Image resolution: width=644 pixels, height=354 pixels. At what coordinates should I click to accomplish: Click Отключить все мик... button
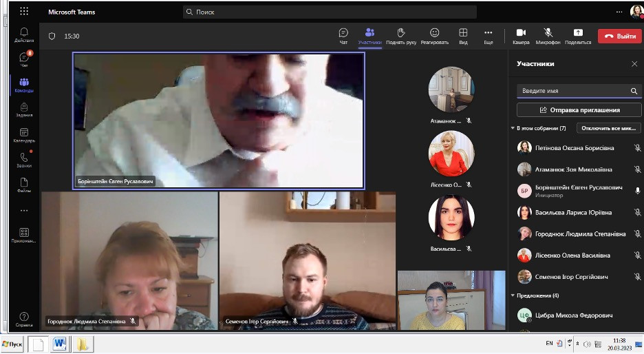click(x=609, y=128)
